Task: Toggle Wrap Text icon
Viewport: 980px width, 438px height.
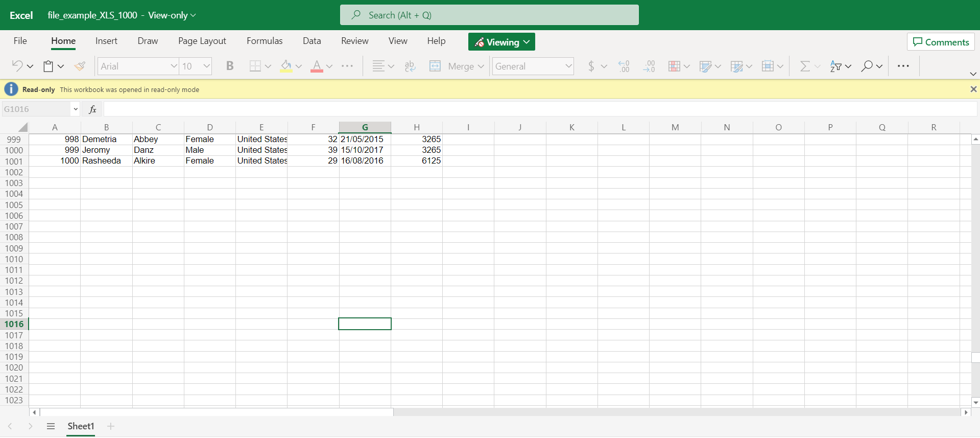Action: (410, 66)
